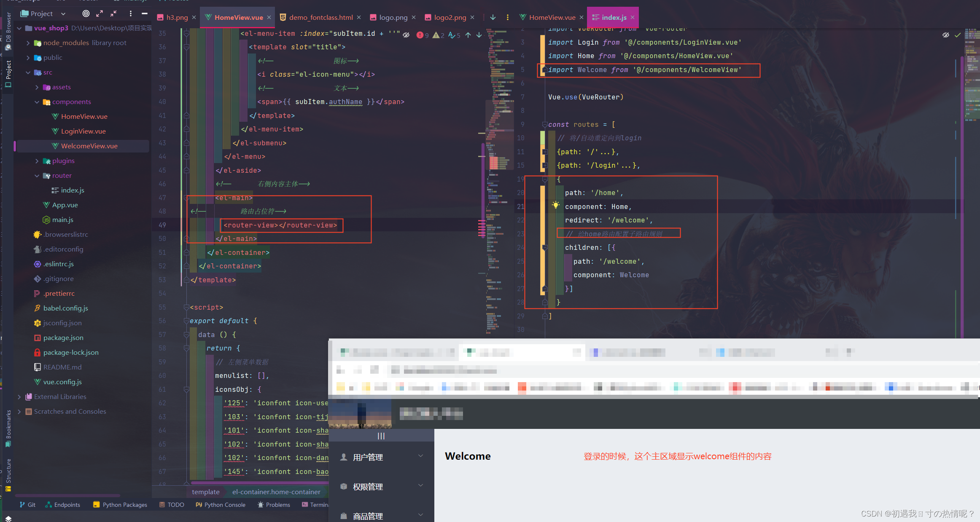Open vue.config.js in the project tree
This screenshot has height=522, width=980.
(62, 382)
